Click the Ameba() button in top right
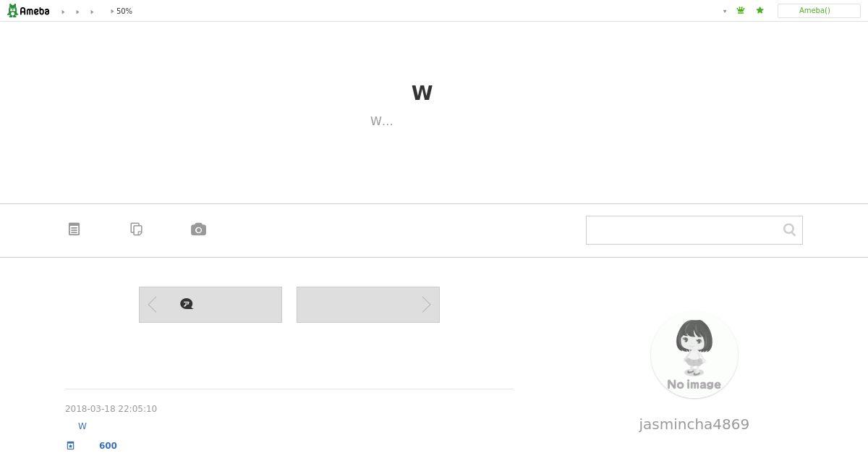 coord(819,11)
